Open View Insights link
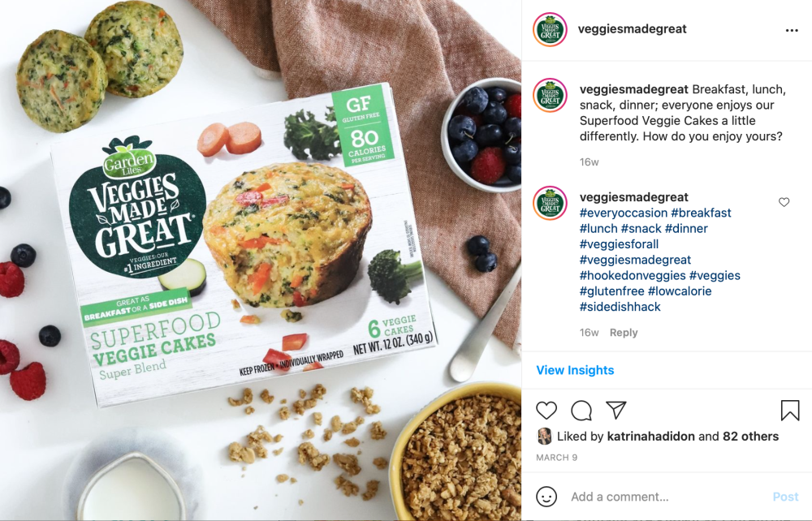Screen dimensions: 812x521 point(575,370)
